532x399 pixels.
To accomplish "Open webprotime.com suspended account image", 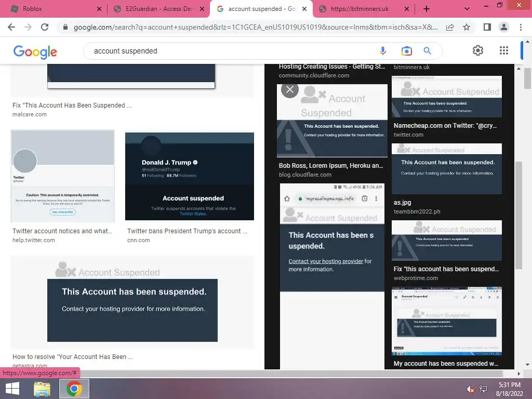I will coord(446,241).
